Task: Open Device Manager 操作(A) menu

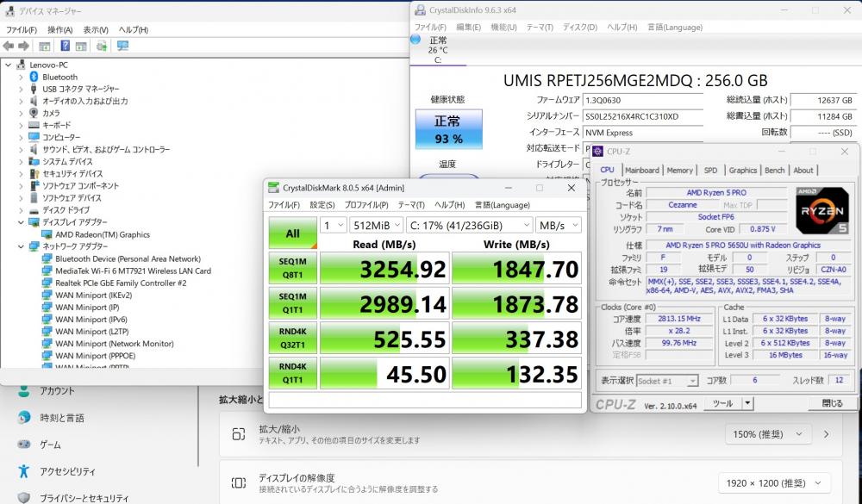Action: click(x=60, y=29)
